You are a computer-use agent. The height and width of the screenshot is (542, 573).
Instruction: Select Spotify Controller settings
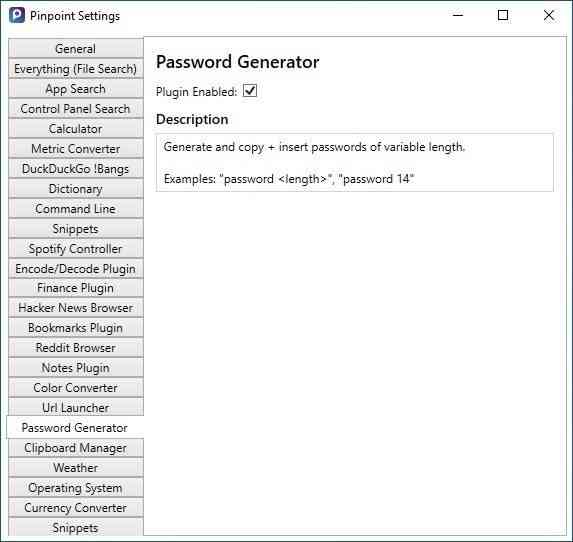(x=76, y=249)
